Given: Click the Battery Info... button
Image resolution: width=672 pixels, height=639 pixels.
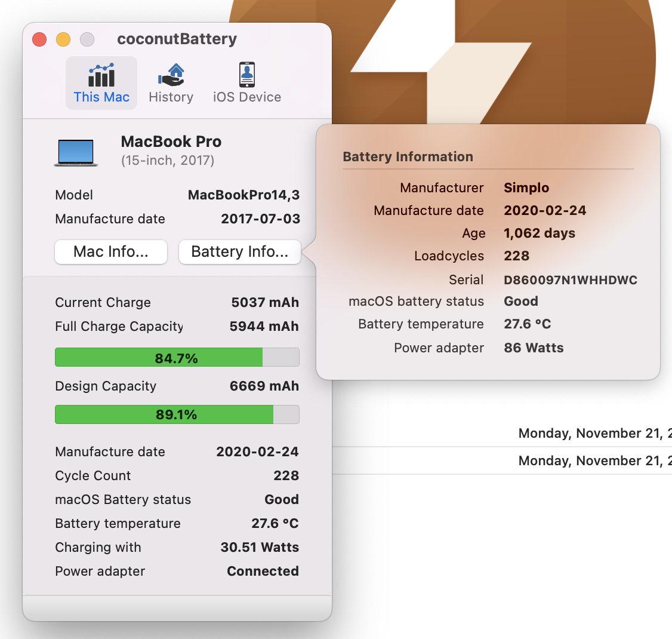Looking at the screenshot, I should click(x=239, y=252).
